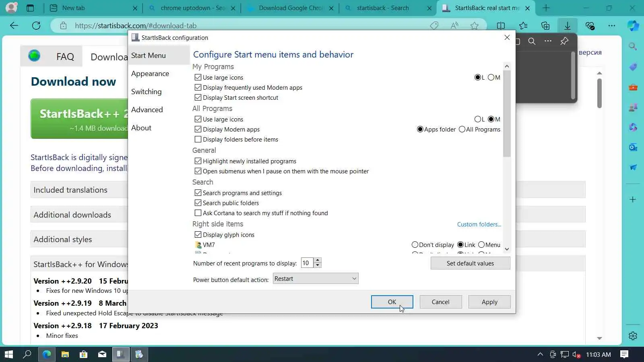Switch to the New tab browser tab

click(93, 8)
